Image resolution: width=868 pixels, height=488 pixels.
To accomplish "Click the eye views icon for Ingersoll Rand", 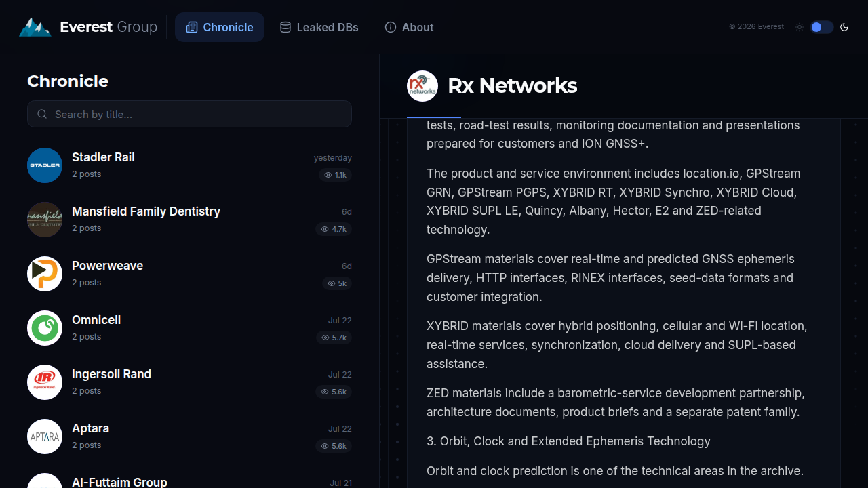I will 325,392.
